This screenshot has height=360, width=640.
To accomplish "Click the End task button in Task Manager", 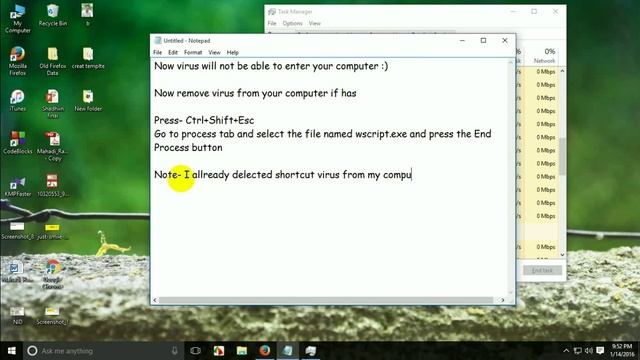I will 542,270.
